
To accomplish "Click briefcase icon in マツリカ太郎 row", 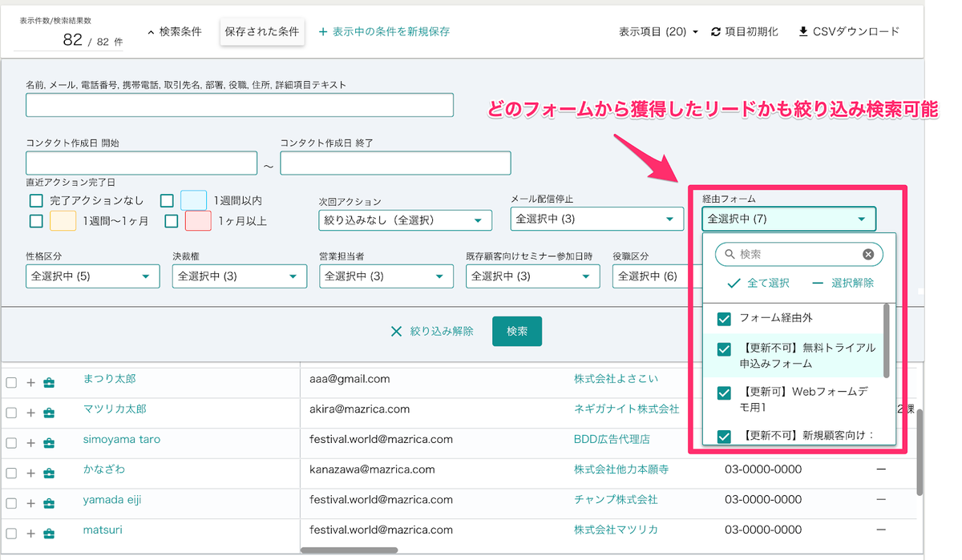I will point(49,413).
